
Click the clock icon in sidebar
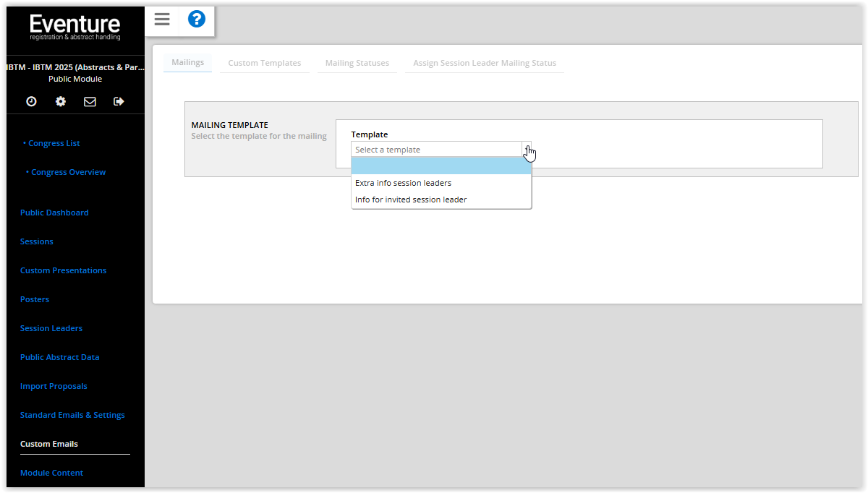click(31, 102)
